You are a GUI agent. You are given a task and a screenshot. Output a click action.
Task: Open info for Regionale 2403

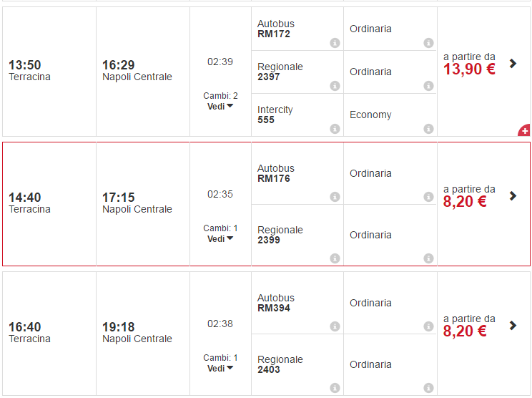335,388
